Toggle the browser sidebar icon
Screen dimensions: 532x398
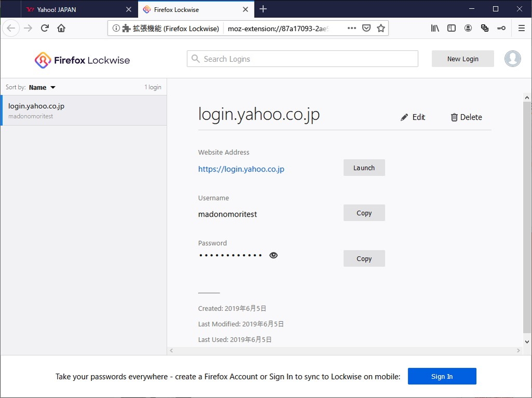[451, 28]
